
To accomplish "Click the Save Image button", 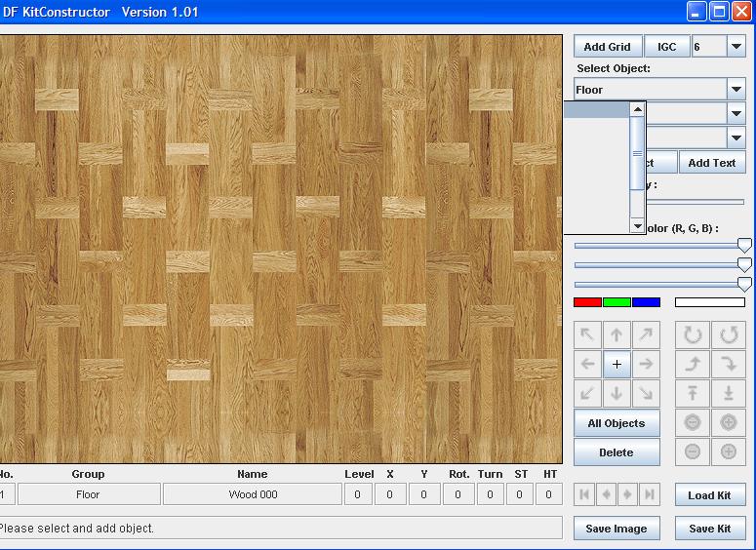I will pyautogui.click(x=617, y=529).
